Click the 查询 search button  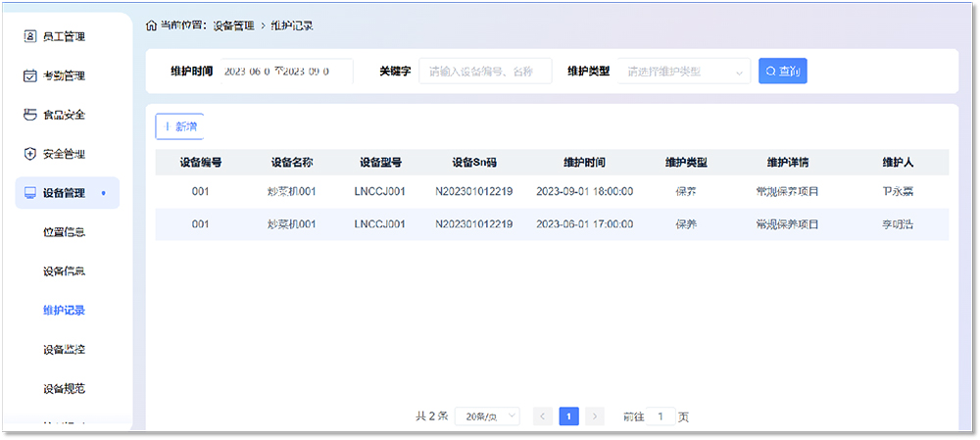pyautogui.click(x=782, y=72)
